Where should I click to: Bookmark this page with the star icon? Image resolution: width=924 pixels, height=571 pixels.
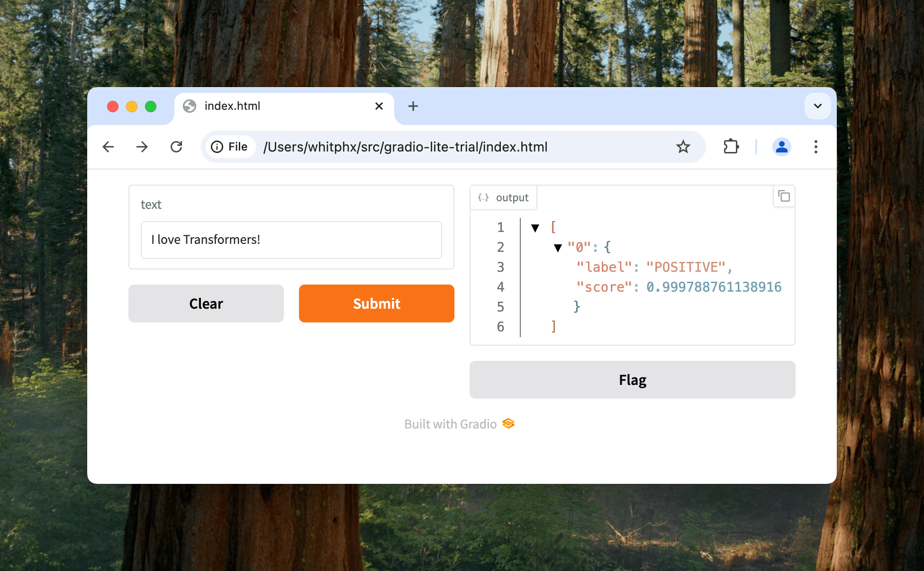point(683,147)
